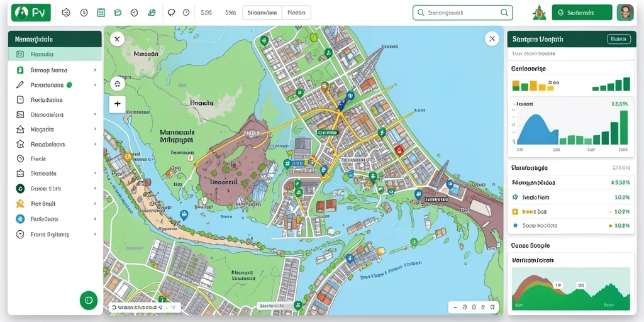Toggle the green dot beside third sidebar item

[69, 85]
